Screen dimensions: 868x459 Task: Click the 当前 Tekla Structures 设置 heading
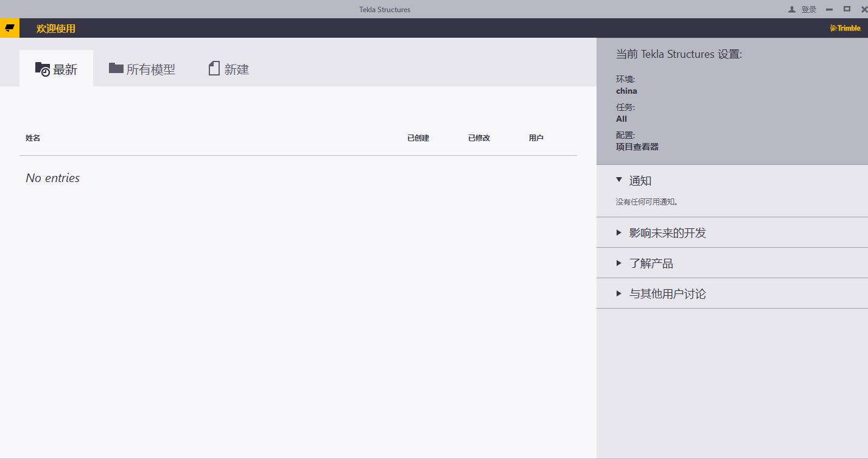pyautogui.click(x=679, y=54)
